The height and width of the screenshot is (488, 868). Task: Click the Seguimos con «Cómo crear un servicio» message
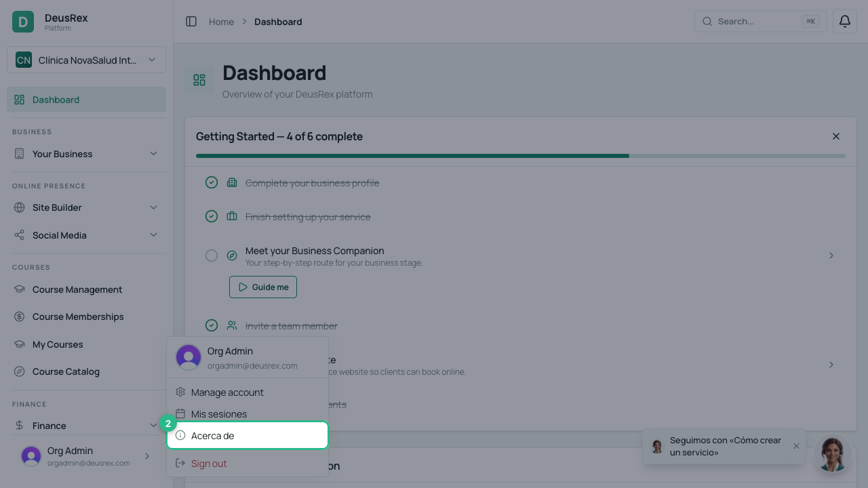726,446
